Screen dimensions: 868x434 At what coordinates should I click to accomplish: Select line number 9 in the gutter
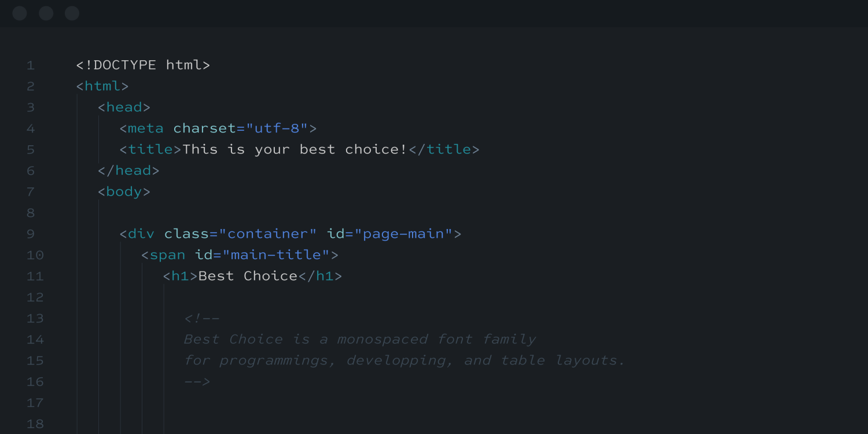click(x=31, y=234)
